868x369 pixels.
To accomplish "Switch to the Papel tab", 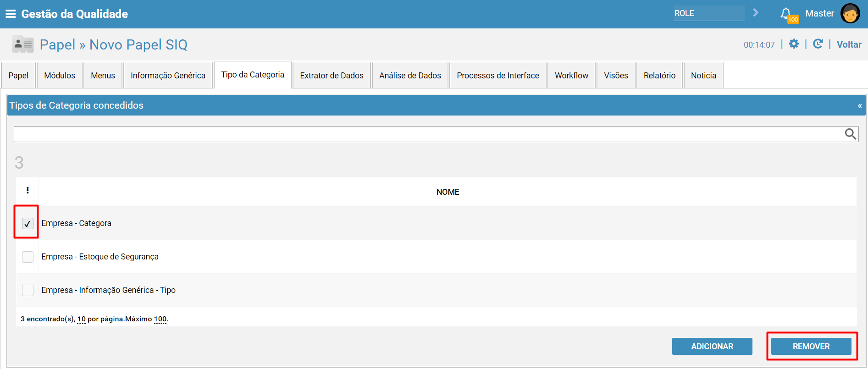I will (x=18, y=75).
